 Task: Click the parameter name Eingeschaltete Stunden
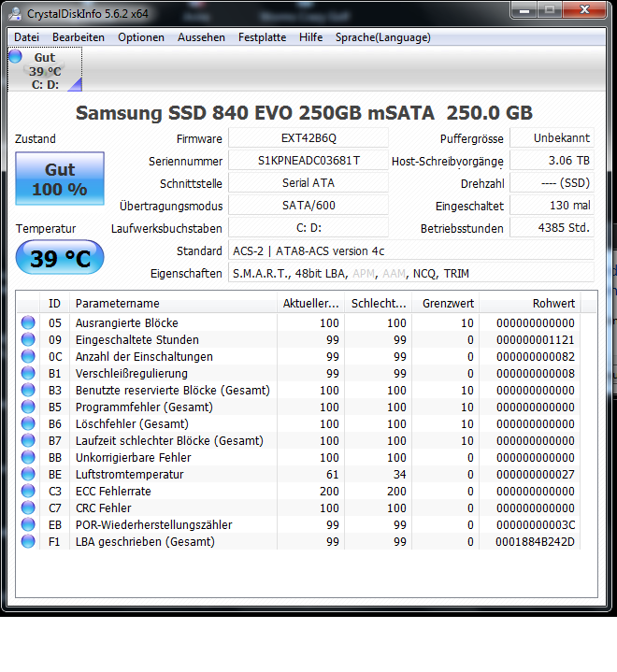(x=137, y=340)
